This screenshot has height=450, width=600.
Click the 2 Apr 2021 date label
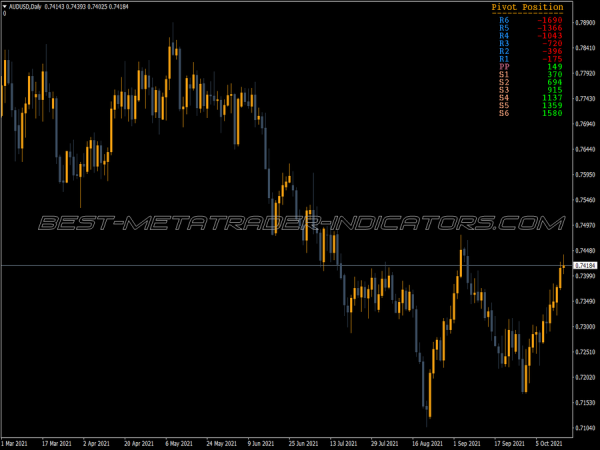point(96,443)
